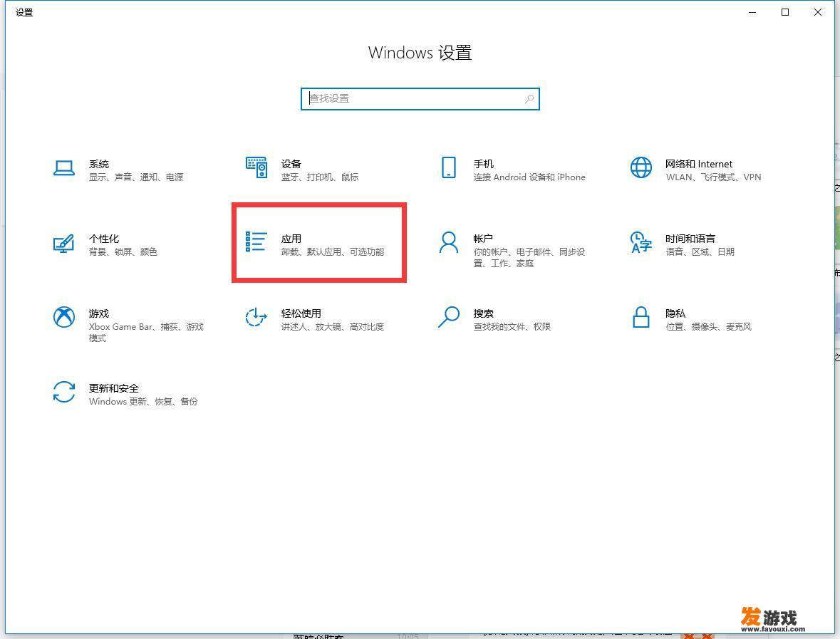
Task: Minimize the 设置 window
Action: 752,12
